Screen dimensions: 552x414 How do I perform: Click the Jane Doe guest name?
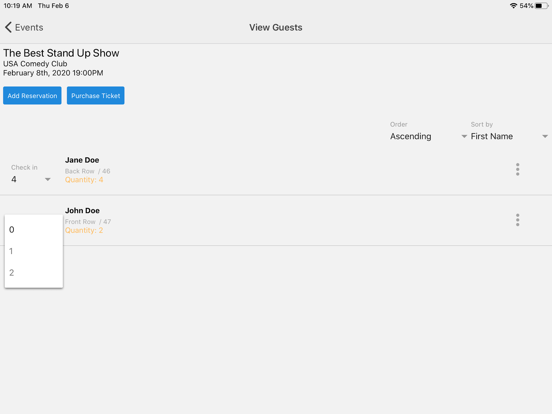(x=82, y=160)
